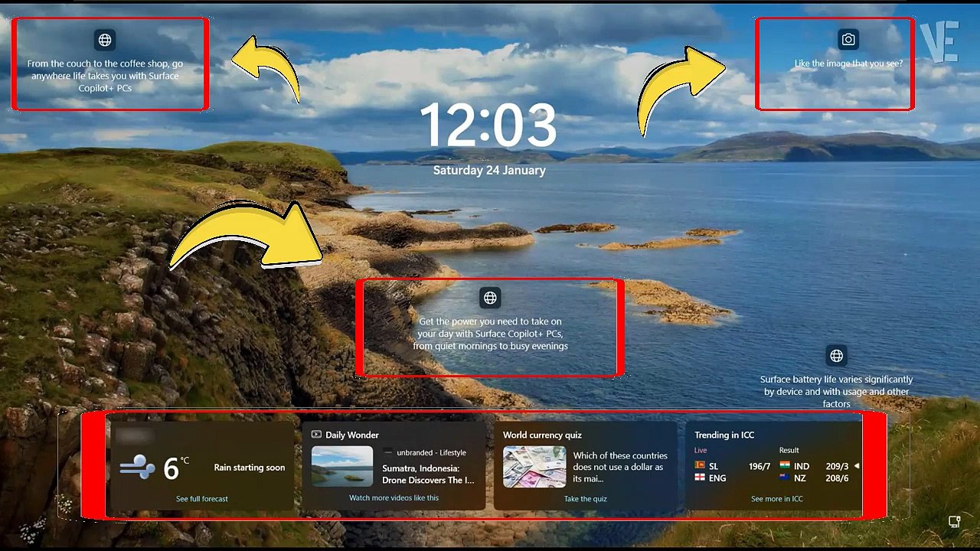Screen dimensions: 980x551
Task: Open the network icon in the lock screen corner
Action: click(954, 522)
